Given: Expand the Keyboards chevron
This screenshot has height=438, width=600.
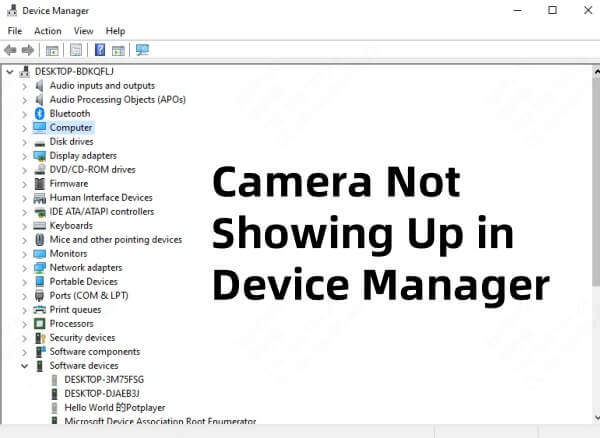Looking at the screenshot, I should [24, 226].
